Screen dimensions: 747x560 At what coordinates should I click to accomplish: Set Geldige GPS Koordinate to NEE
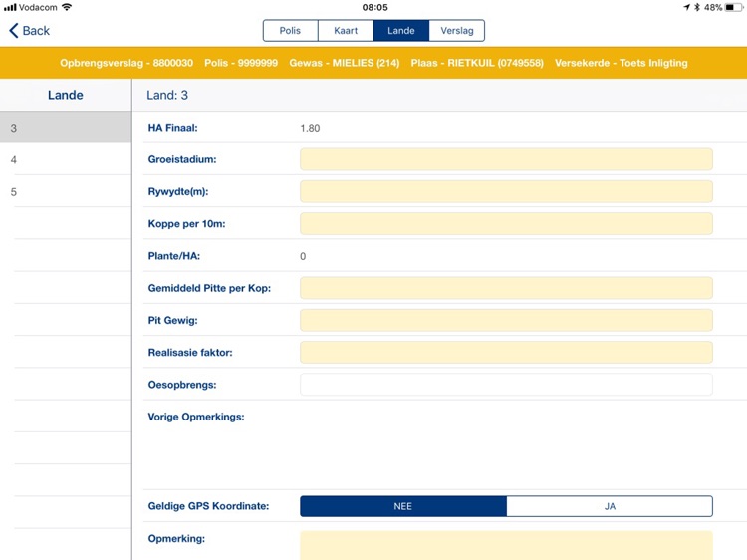(403, 506)
